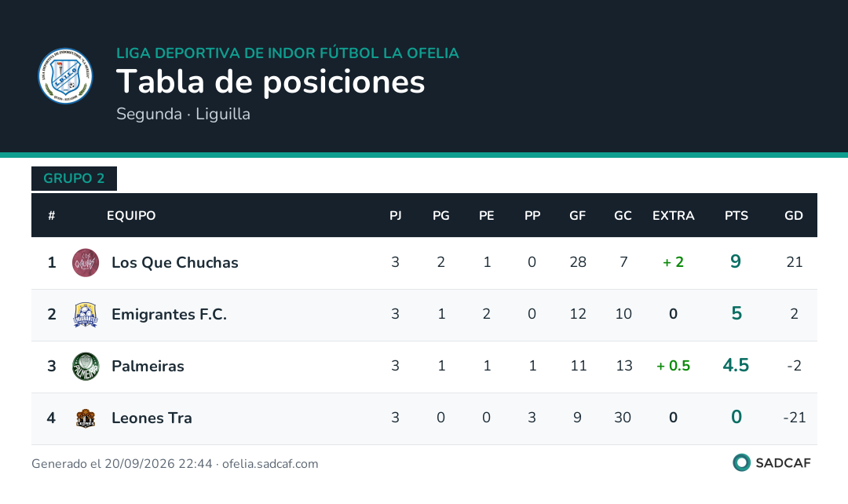This screenshot has width=848, height=504.
Task: Open the Emigrantes F.C. team name
Action: click(169, 315)
